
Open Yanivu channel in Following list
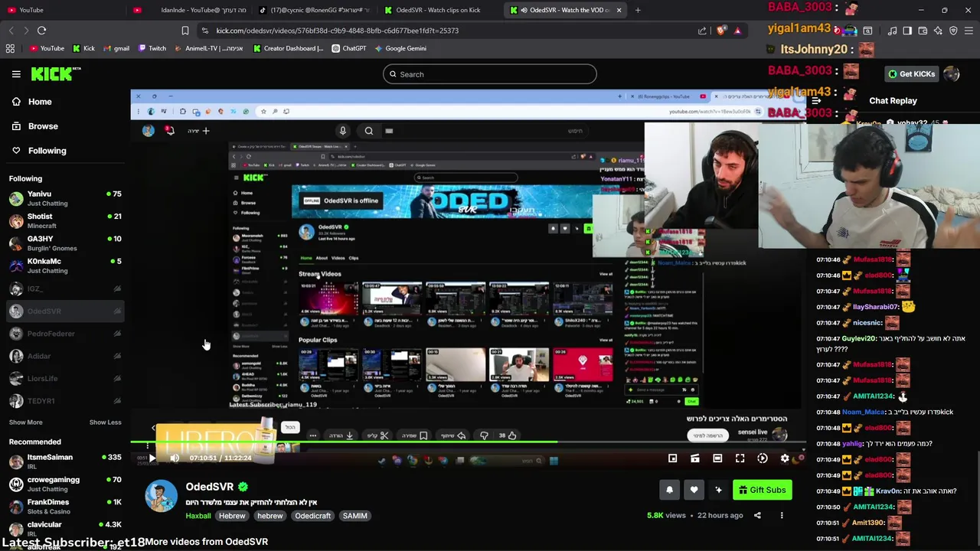pos(65,198)
